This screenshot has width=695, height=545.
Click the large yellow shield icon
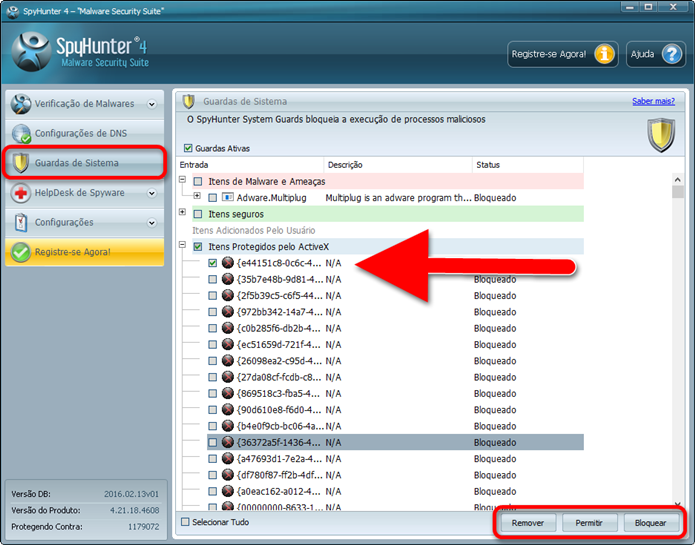point(661,134)
